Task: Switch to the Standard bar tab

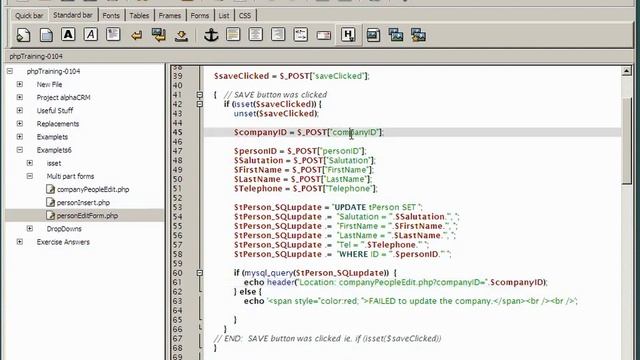Action: (x=73, y=15)
